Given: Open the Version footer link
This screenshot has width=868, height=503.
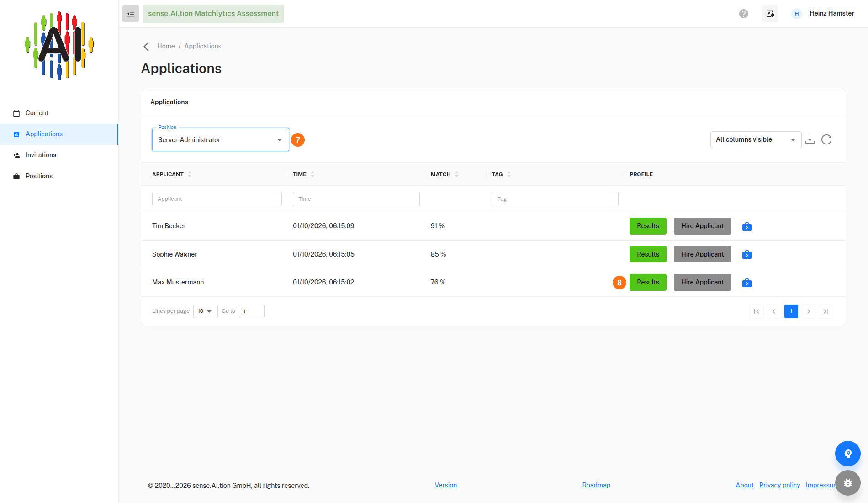Looking at the screenshot, I should [x=445, y=485].
